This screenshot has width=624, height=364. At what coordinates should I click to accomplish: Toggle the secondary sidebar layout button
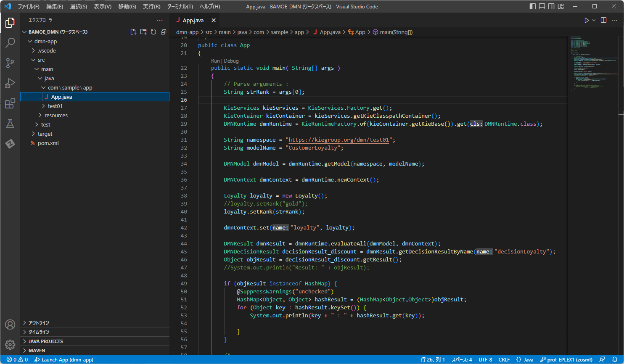551,6
